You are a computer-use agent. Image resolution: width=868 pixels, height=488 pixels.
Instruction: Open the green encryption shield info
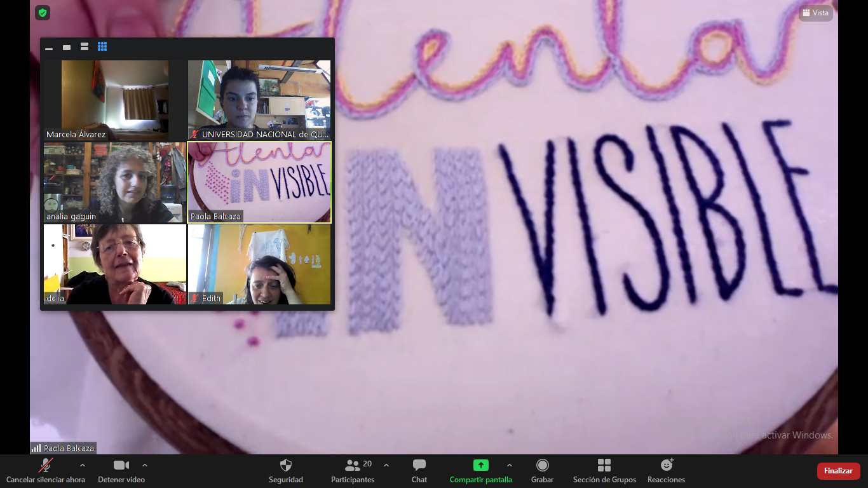43,13
